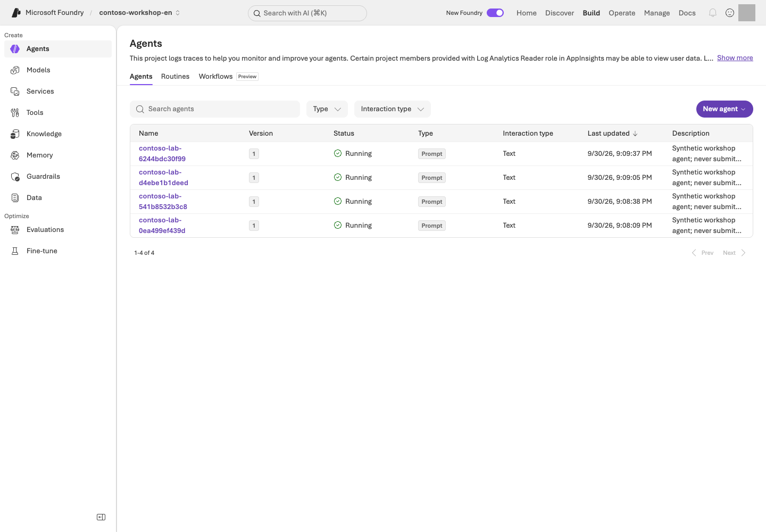
Task: Focus the Search agents field
Action: coord(215,109)
